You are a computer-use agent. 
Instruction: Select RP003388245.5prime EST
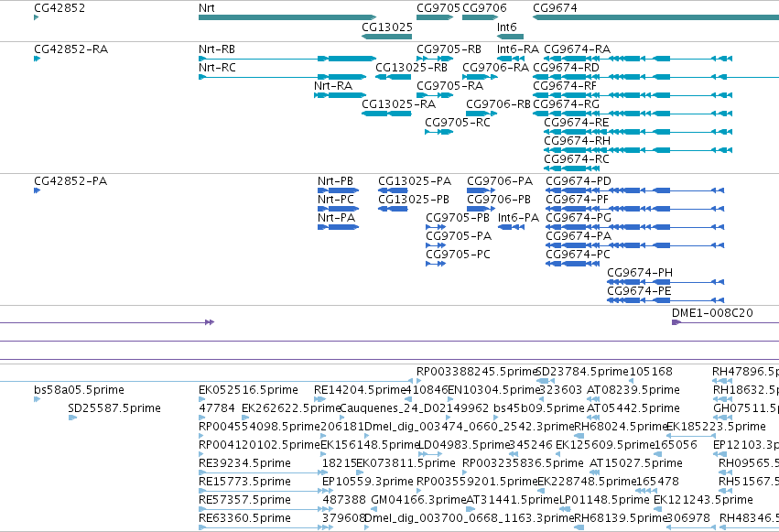[419, 381]
